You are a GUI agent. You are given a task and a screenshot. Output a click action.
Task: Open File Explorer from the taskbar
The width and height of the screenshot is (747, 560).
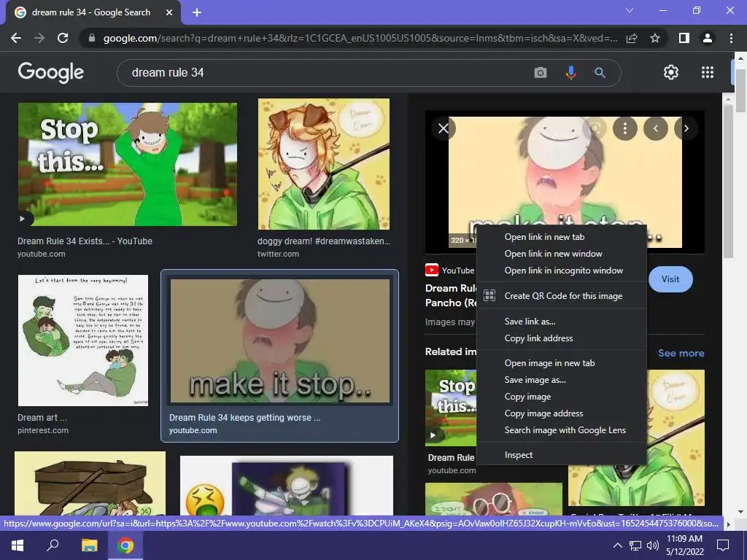(89, 545)
